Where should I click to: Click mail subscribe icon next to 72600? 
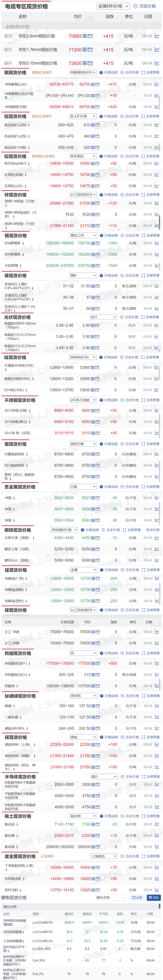coord(90,63)
